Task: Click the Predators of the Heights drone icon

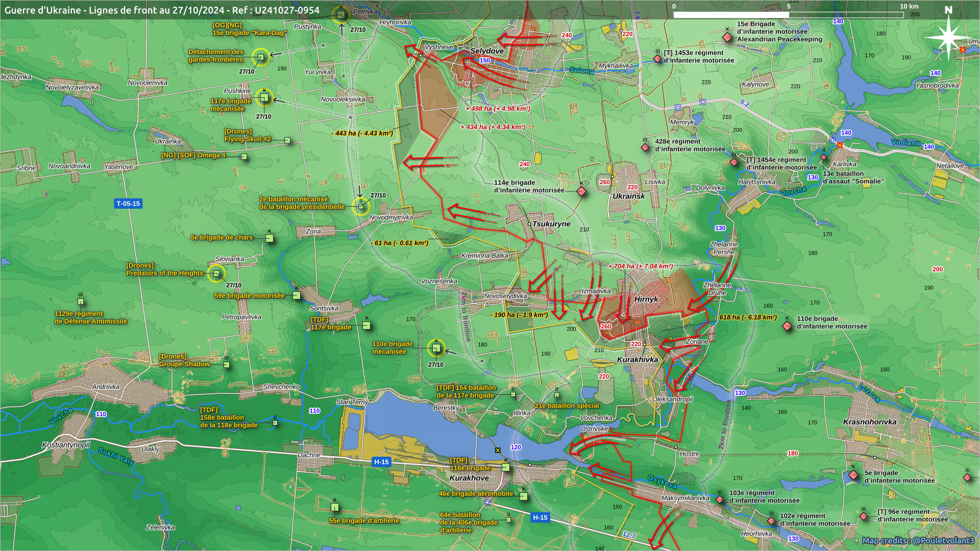Action: tap(216, 273)
